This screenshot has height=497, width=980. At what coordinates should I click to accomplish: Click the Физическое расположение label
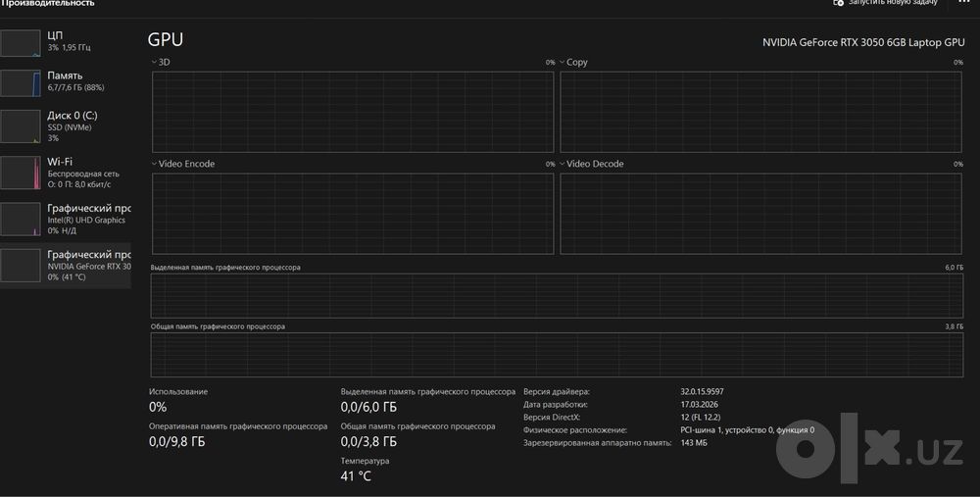pyautogui.click(x=575, y=430)
